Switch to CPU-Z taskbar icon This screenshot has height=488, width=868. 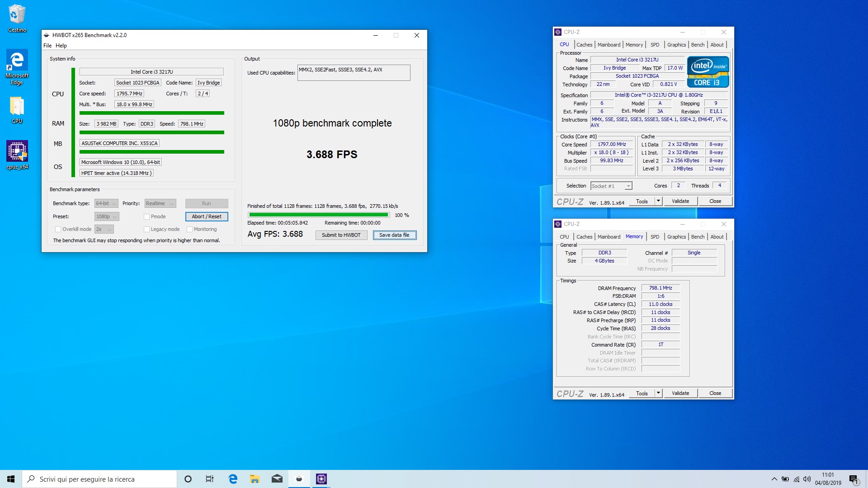pos(321,479)
